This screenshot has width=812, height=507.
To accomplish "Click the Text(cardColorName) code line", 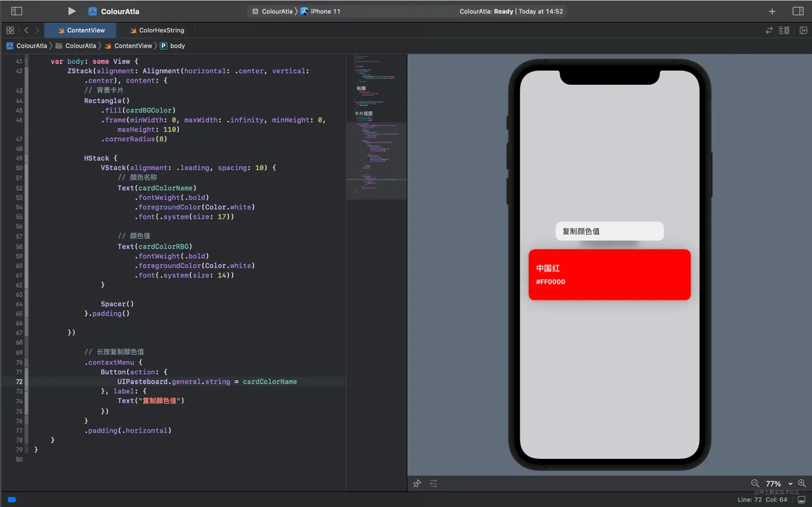I will coord(157,188).
